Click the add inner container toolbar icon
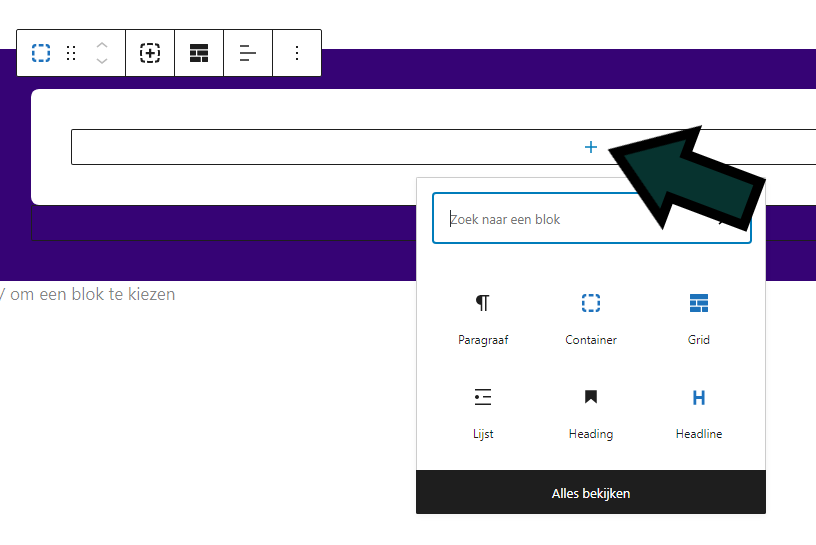816x545 pixels. click(x=150, y=53)
